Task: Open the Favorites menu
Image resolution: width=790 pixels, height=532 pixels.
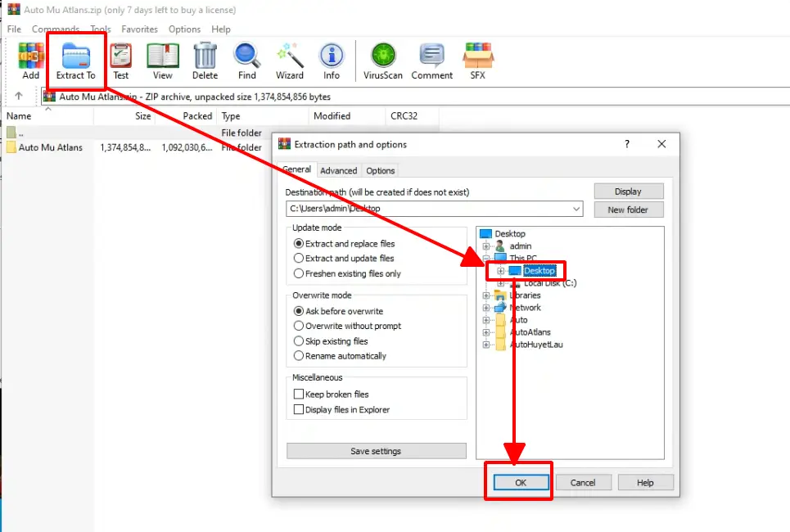Action: click(x=139, y=29)
